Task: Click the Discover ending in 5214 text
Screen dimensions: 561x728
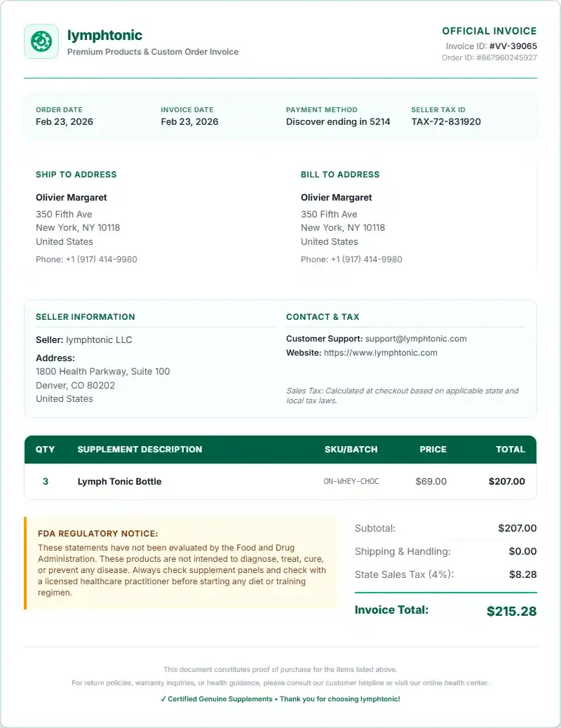Action: 338,121
